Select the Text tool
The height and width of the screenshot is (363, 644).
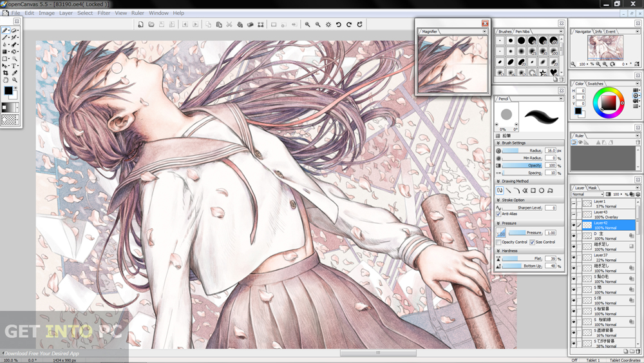point(14,66)
